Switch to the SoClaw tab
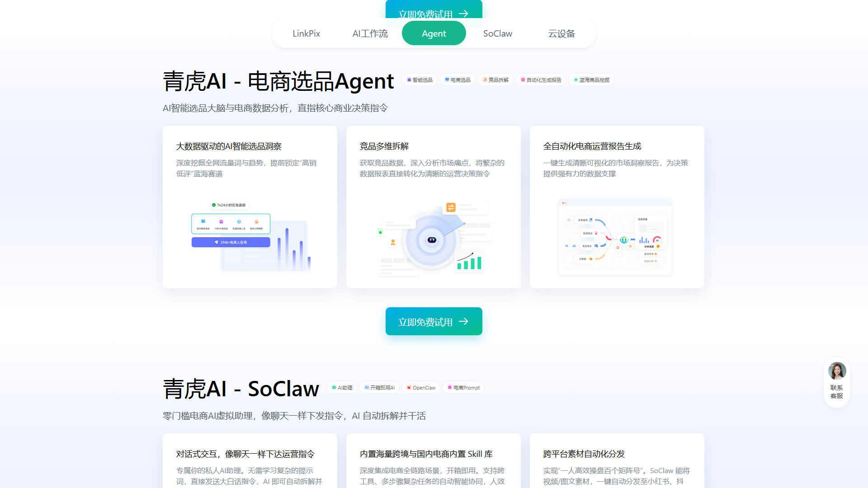Image resolution: width=868 pixels, height=488 pixels. [x=497, y=33]
